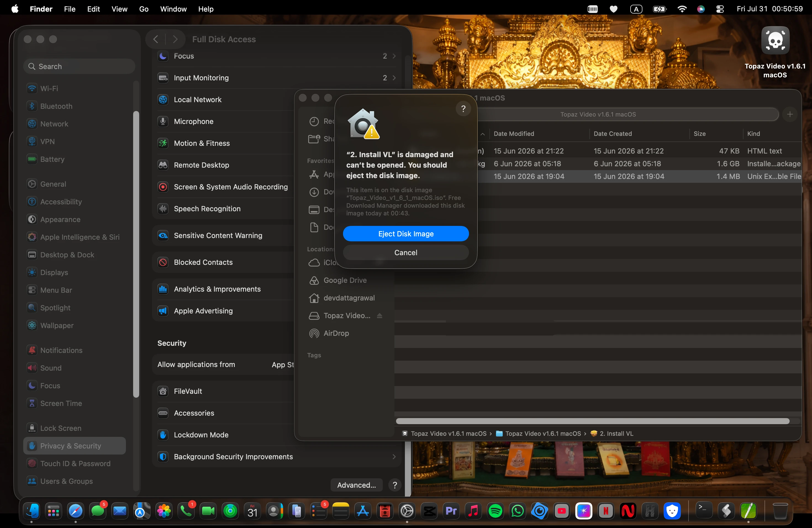Open the View menu
Viewport: 812px width, 528px height.
(119, 9)
